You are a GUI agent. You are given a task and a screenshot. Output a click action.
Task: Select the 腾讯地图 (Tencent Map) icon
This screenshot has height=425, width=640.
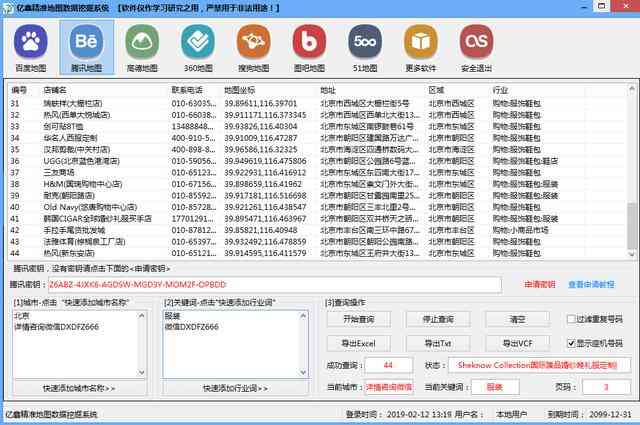pos(86,48)
